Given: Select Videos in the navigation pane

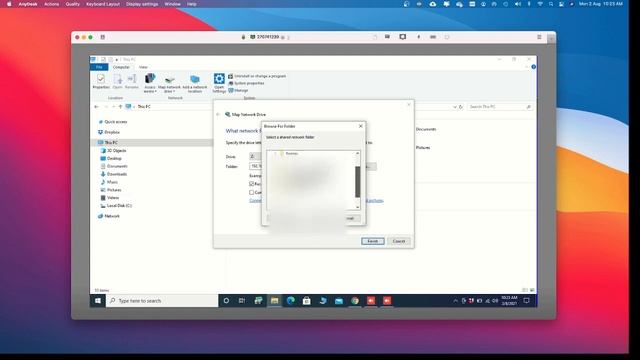Looking at the screenshot, I should point(110,198).
